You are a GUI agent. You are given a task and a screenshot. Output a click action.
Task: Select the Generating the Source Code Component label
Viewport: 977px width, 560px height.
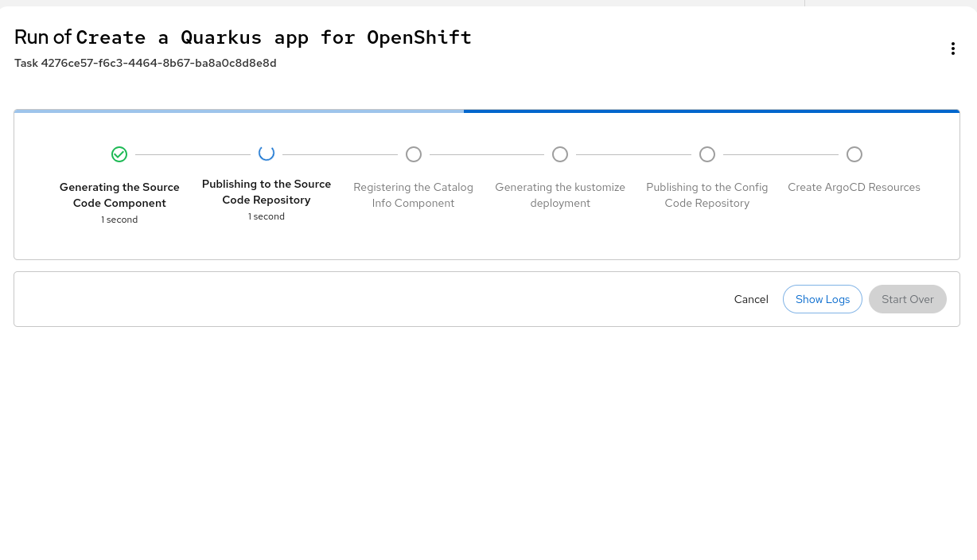pyautogui.click(x=119, y=195)
